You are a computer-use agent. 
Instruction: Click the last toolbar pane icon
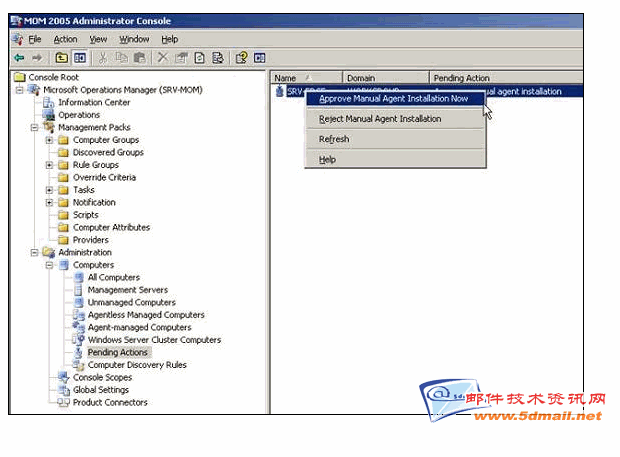(260, 58)
